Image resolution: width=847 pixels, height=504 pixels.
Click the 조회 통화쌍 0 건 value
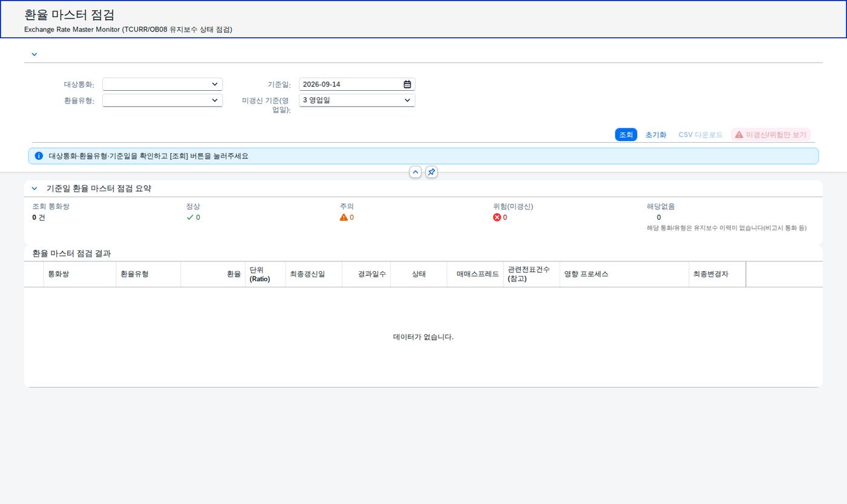tap(39, 217)
